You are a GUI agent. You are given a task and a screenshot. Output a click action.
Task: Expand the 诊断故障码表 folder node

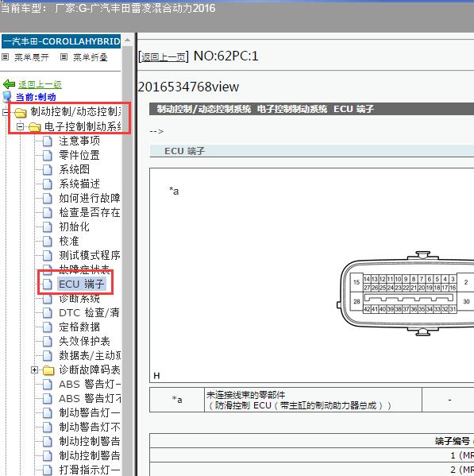(34, 370)
